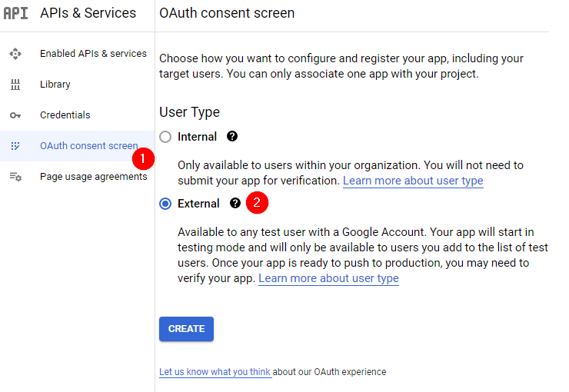This screenshot has height=392, width=569.
Task: Click the Credentials key icon
Action: [x=15, y=115]
